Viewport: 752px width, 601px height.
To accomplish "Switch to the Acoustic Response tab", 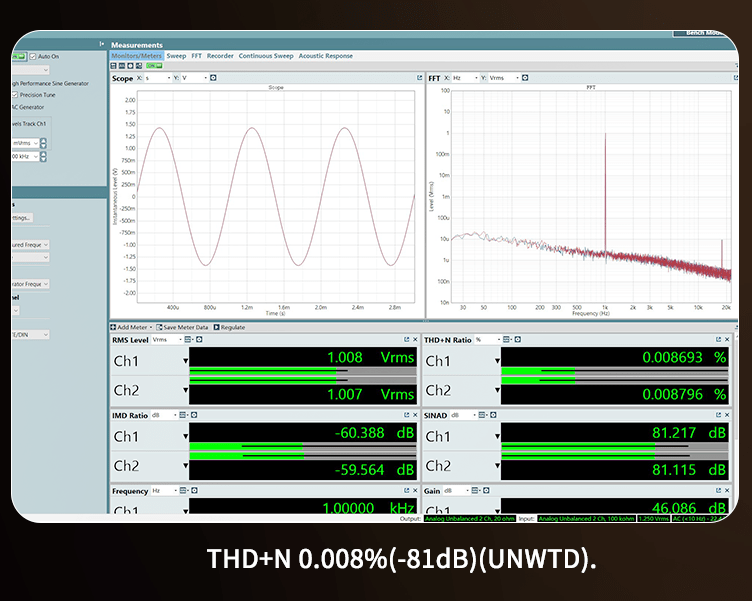I will pos(325,56).
